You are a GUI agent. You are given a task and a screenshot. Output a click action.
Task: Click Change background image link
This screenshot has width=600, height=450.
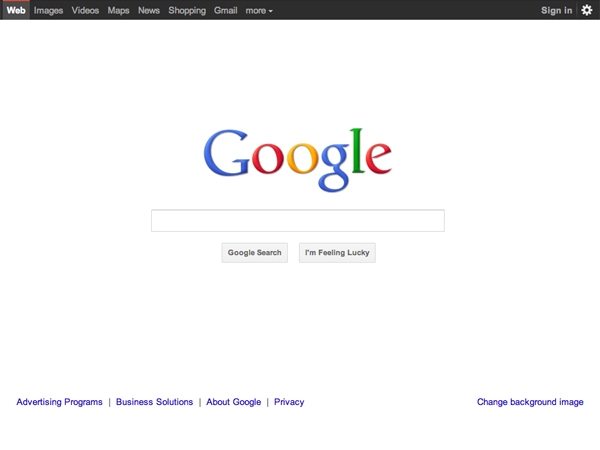(530, 402)
